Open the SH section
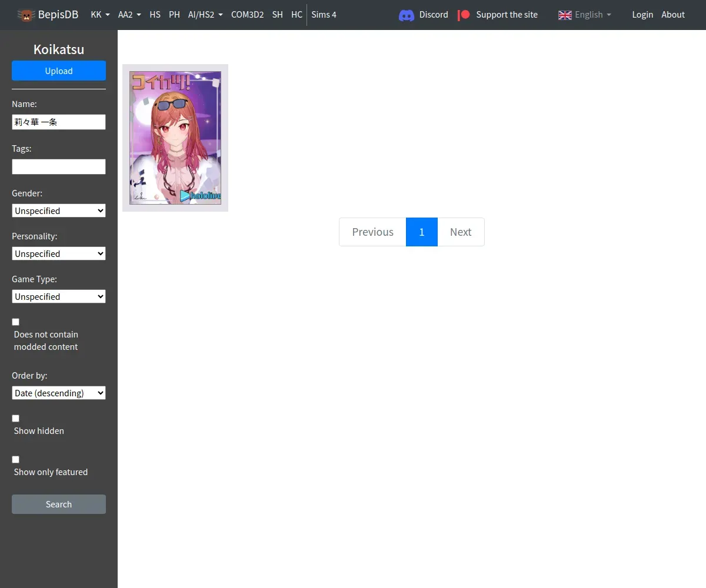The image size is (706, 588). [278, 15]
